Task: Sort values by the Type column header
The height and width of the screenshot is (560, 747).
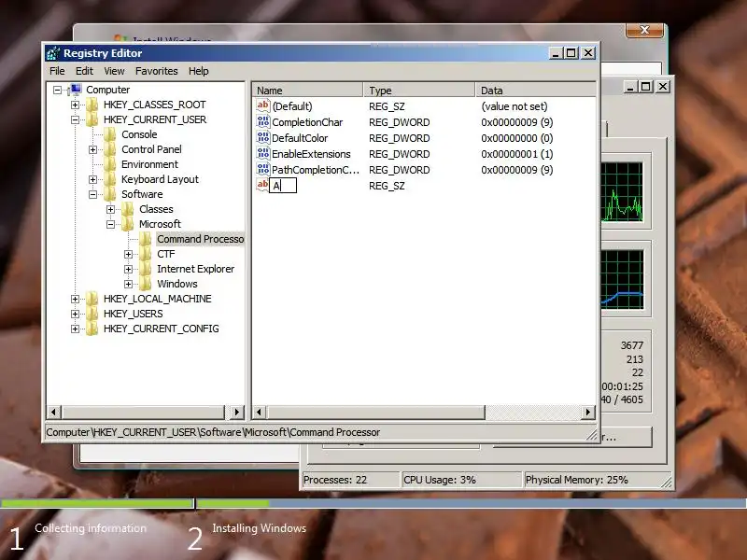Action: (x=419, y=90)
